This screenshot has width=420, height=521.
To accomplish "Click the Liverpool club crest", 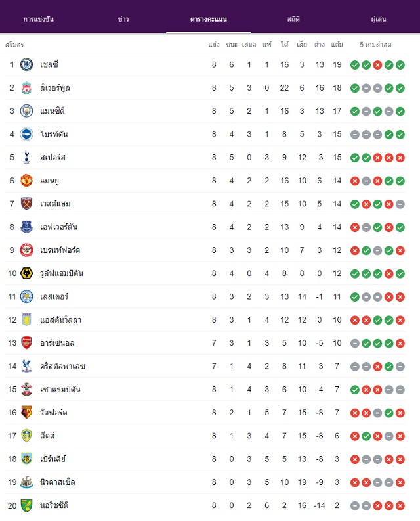I will pyautogui.click(x=26, y=88).
